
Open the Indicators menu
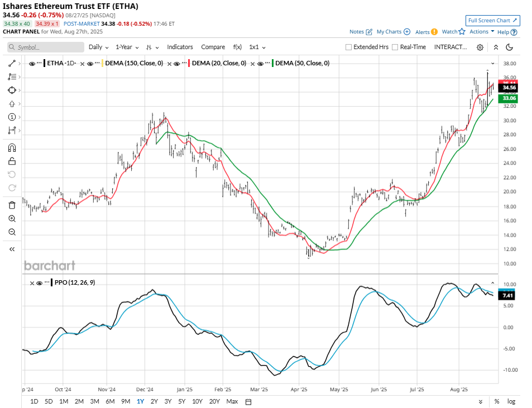pos(180,47)
